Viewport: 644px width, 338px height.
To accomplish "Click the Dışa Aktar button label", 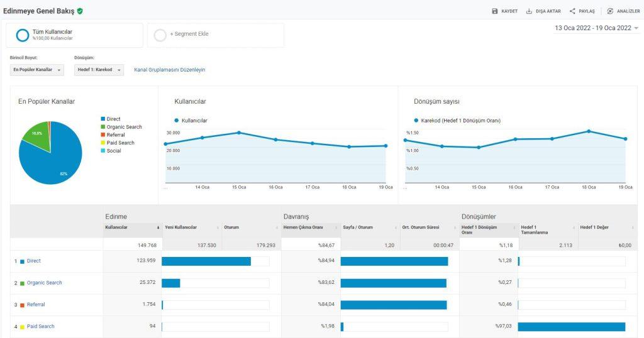I will tap(548, 11).
